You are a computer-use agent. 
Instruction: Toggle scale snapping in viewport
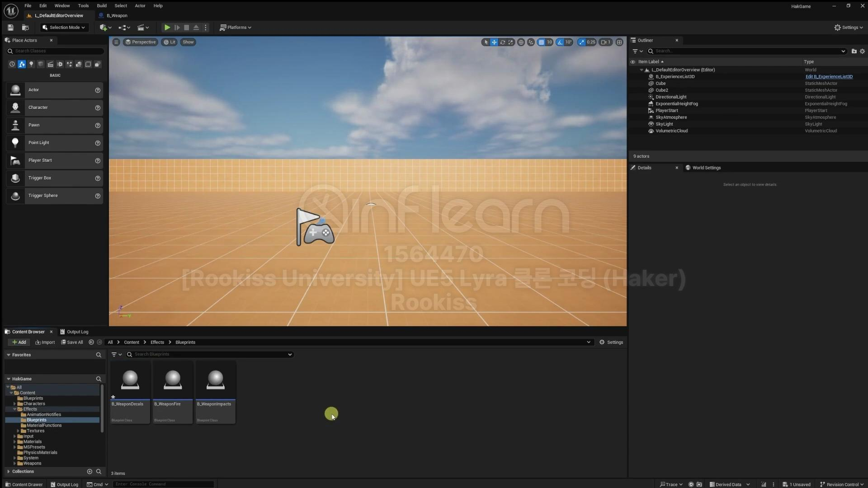point(582,42)
